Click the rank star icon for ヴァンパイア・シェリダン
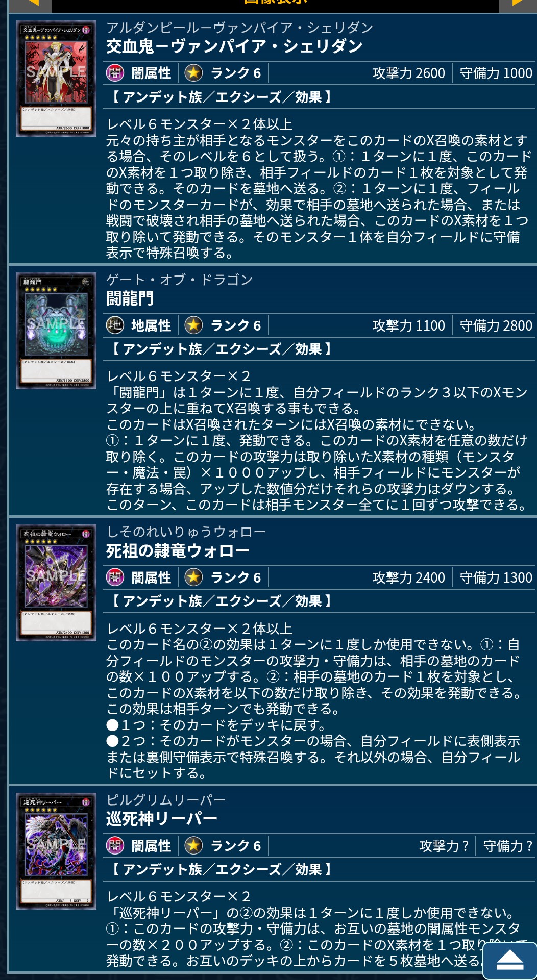This screenshot has height=980, width=537. (x=193, y=73)
